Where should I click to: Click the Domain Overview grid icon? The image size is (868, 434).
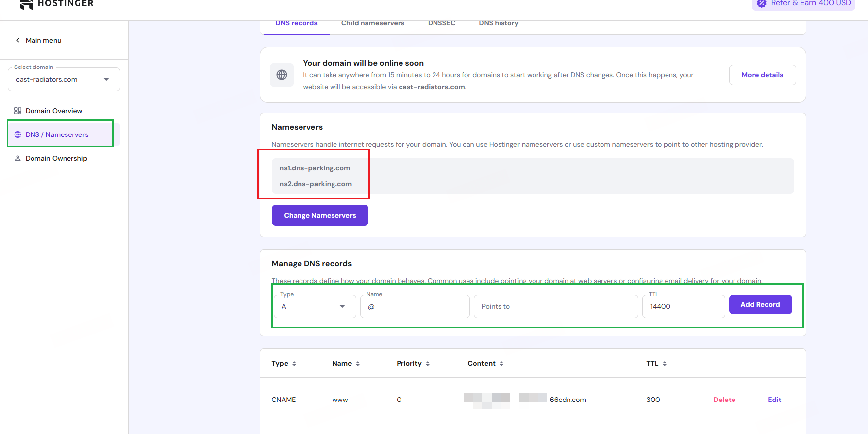18,111
